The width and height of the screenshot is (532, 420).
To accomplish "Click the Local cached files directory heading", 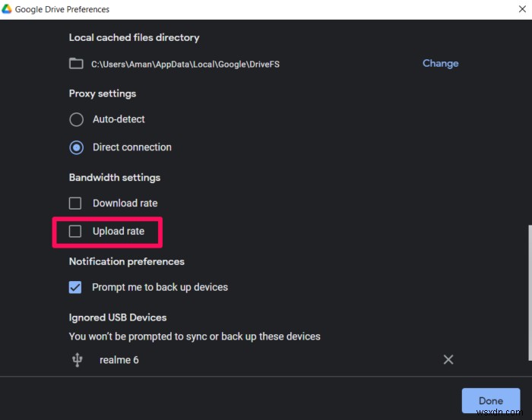I will 134,37.
